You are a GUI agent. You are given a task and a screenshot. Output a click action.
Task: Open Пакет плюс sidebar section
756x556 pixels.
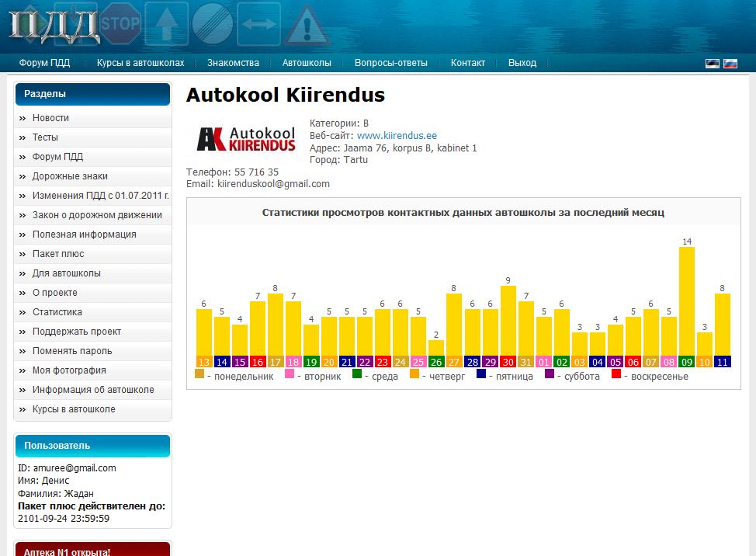click(92, 254)
